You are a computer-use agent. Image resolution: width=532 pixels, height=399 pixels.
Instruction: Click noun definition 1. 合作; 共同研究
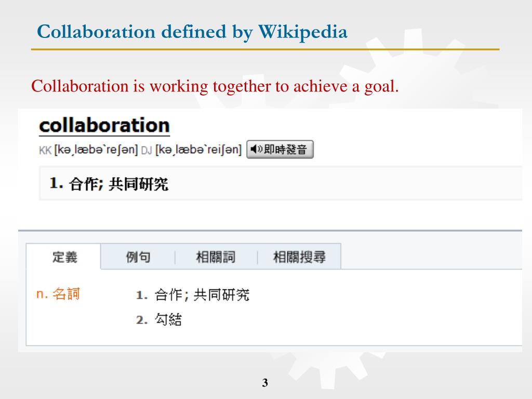coord(192,295)
